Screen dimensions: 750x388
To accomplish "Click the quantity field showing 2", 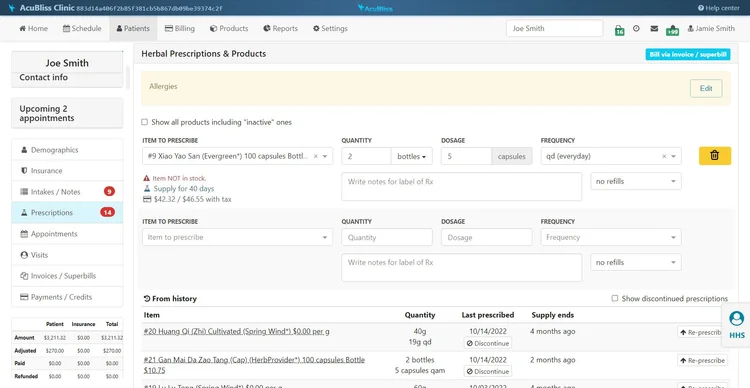I will point(366,156).
